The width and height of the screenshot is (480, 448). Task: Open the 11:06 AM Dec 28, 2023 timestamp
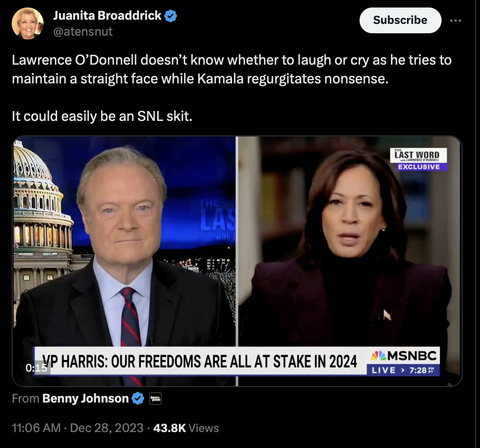(77, 428)
